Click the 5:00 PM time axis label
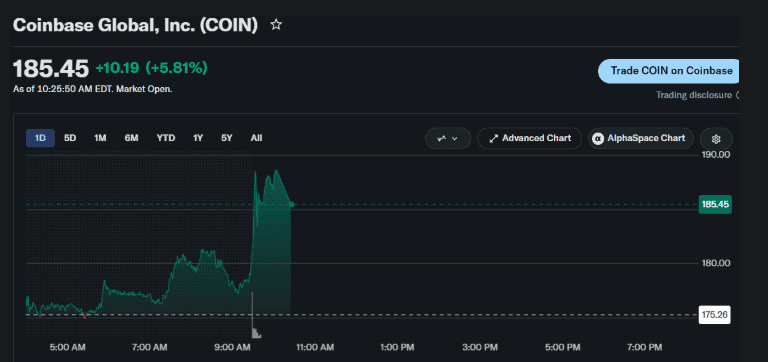 click(x=562, y=348)
